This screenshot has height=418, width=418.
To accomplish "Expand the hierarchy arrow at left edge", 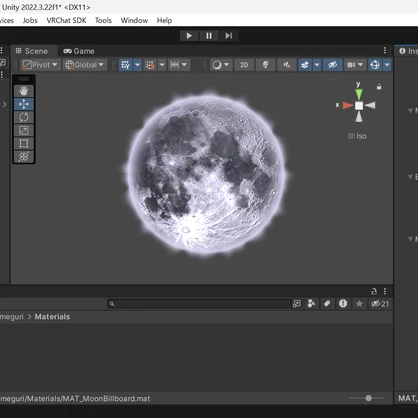I will [5, 104].
